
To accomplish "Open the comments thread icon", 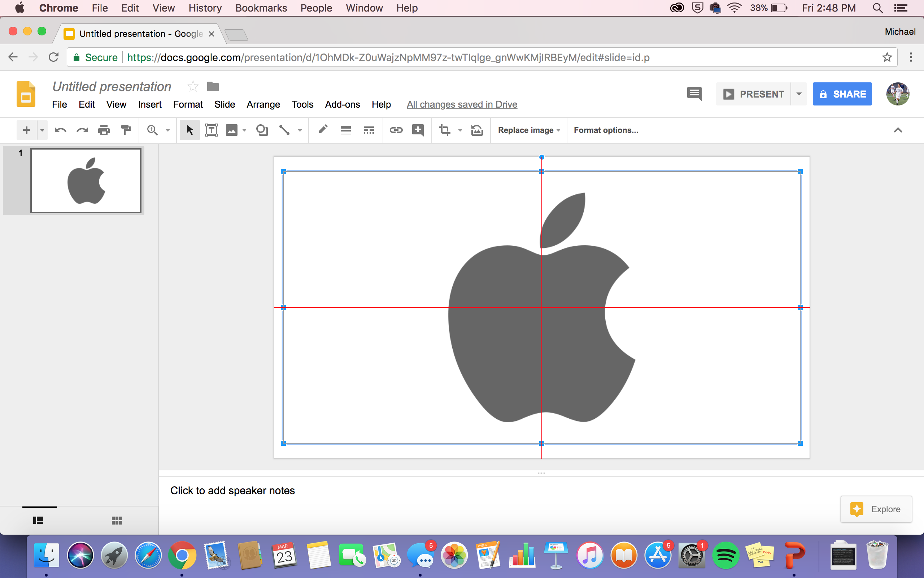I will pyautogui.click(x=694, y=94).
